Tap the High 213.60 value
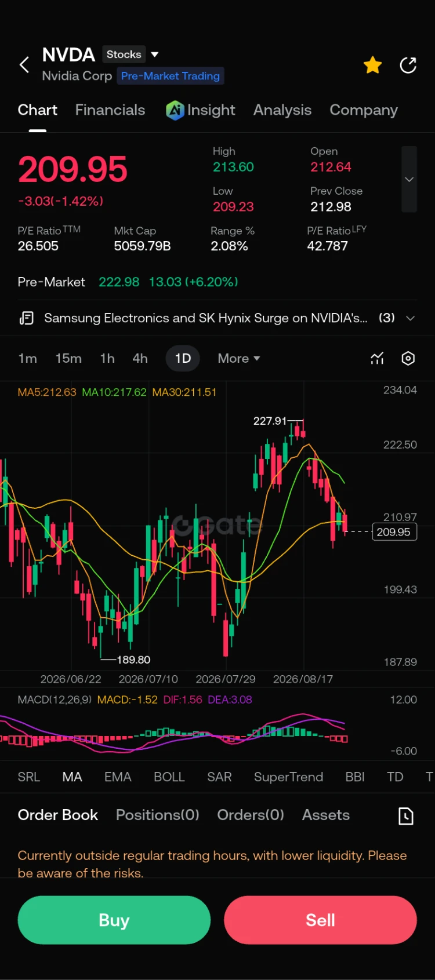Viewport: 435px width, 980px height. pos(233,167)
